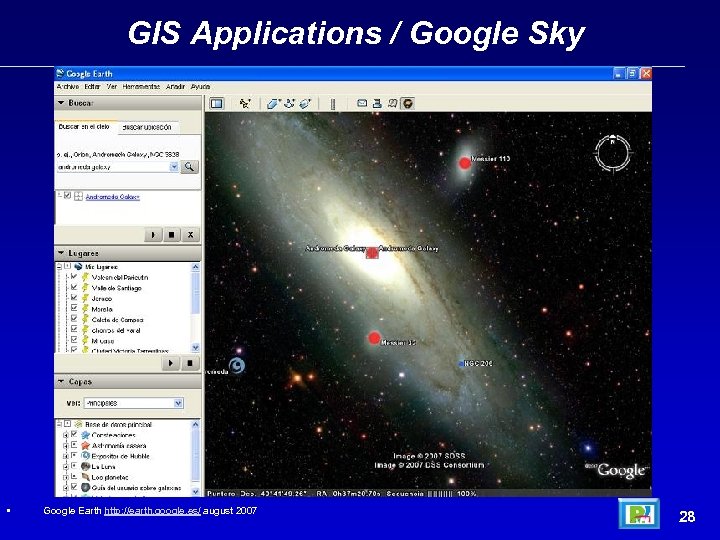Click the red Messier 110 marker

tap(465, 163)
